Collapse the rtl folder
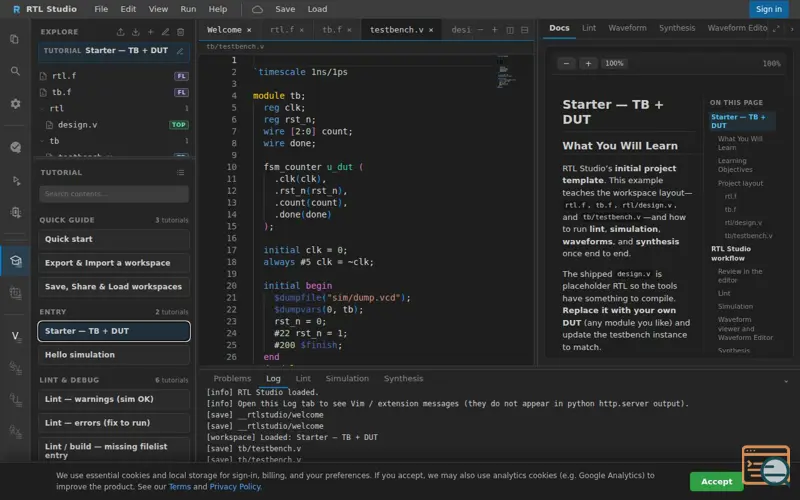Screen dimensions: 800x500 42,109
